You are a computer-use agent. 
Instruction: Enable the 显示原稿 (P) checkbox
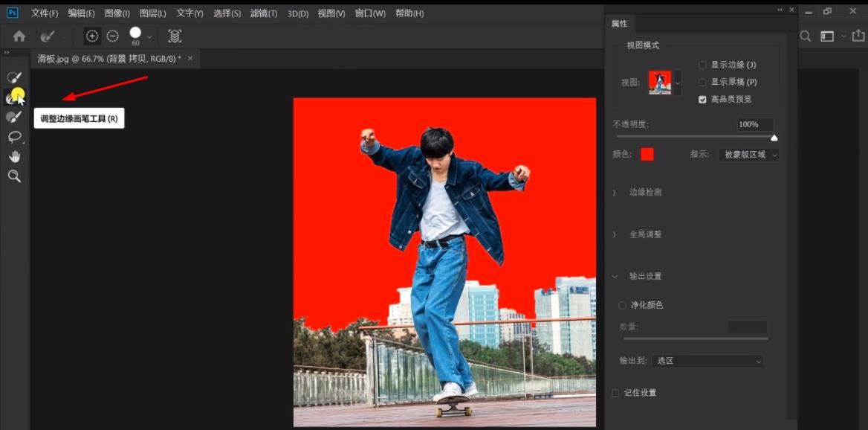click(x=702, y=82)
